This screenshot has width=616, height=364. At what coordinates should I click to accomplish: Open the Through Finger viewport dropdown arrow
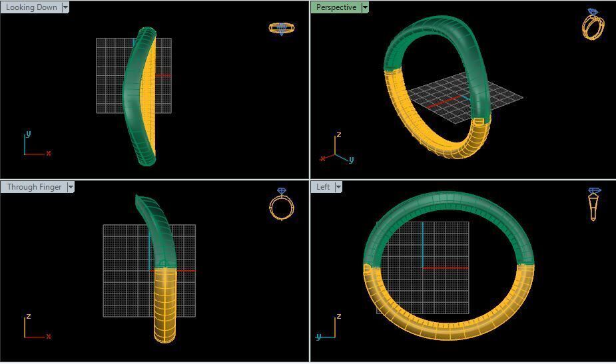71,187
